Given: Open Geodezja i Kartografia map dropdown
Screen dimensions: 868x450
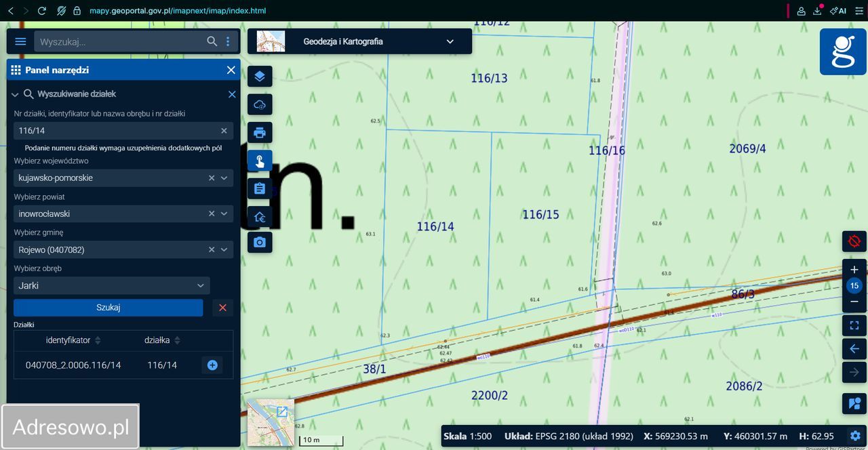Looking at the screenshot, I should [359, 41].
